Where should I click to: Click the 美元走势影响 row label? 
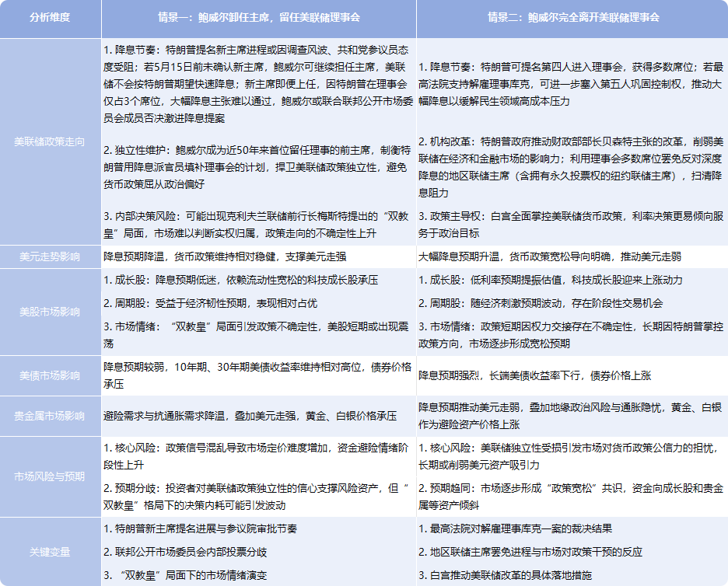click(50, 256)
